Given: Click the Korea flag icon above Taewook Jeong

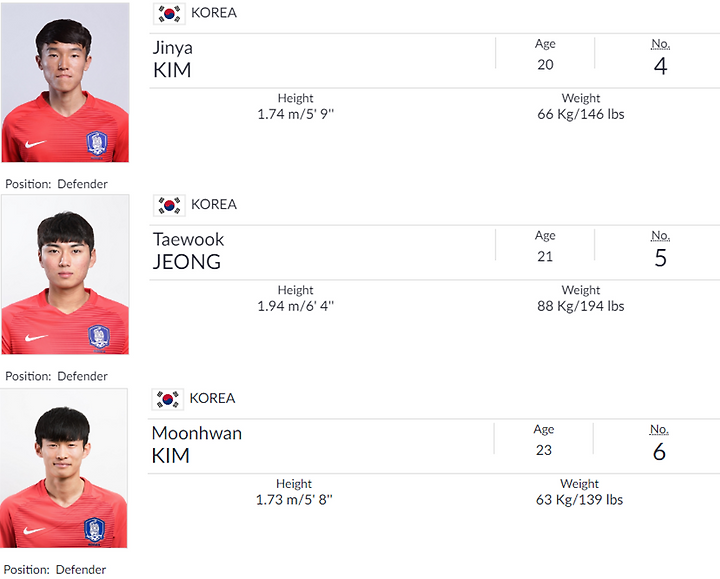Looking at the screenshot, I should click(169, 205).
